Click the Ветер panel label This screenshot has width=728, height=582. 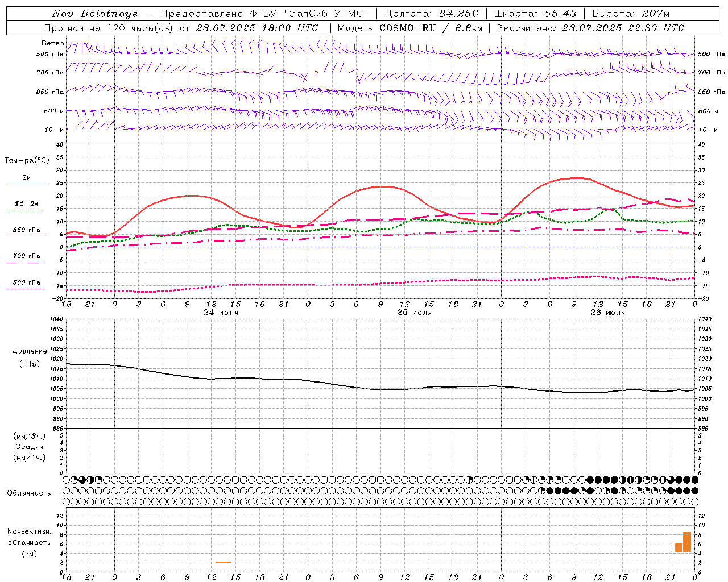[x=52, y=43]
